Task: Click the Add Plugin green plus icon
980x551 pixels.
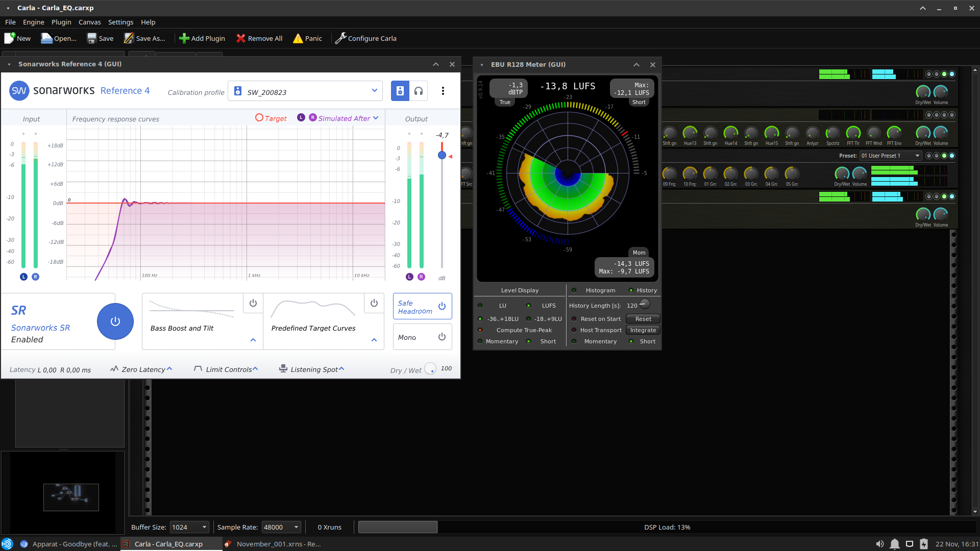Action: [184, 38]
